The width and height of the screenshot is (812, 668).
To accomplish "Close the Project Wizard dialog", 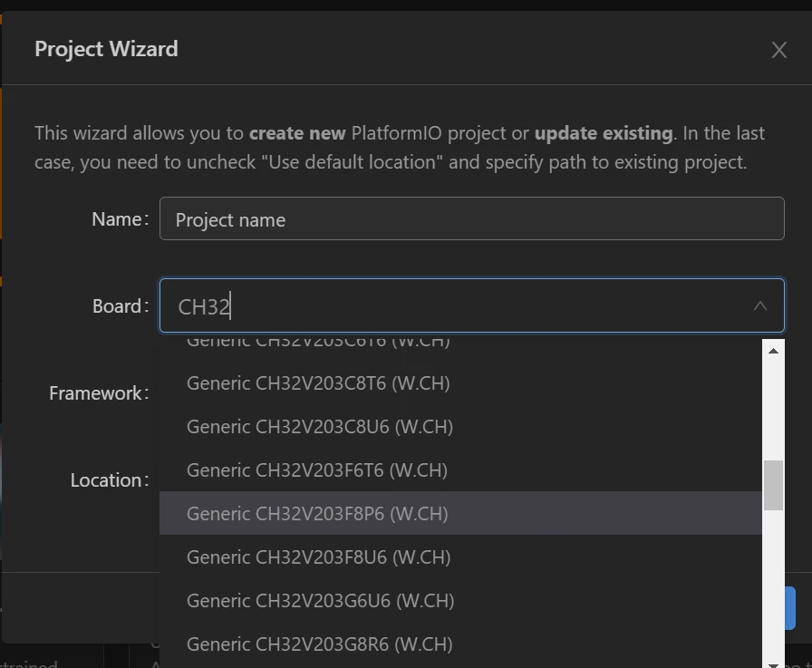I will 778,50.
